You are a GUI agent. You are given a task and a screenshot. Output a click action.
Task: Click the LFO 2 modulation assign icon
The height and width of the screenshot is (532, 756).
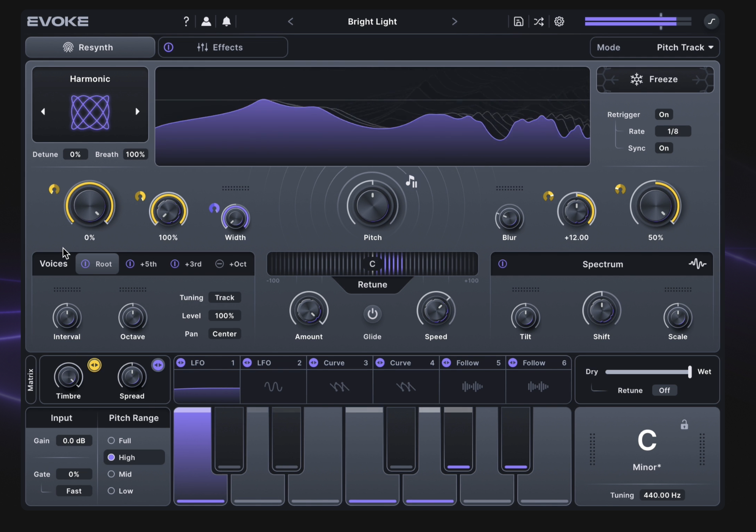[x=247, y=363]
